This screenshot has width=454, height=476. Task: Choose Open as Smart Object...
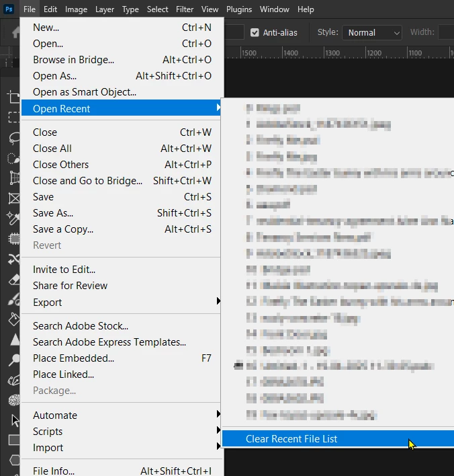pos(122,91)
